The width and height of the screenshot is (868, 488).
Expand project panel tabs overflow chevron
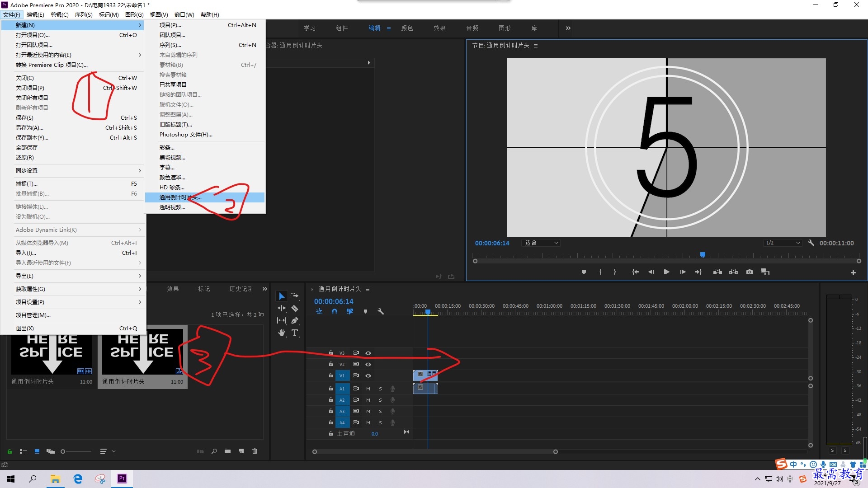click(x=265, y=289)
